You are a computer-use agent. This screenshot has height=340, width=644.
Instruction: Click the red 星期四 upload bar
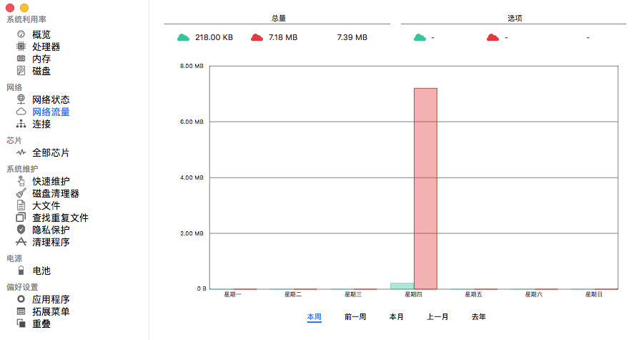425,188
